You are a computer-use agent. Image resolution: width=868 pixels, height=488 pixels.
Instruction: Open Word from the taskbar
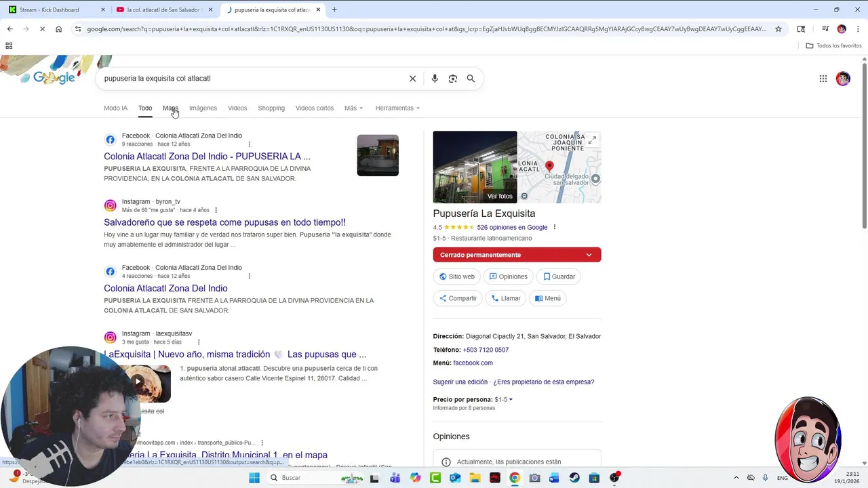click(554, 478)
